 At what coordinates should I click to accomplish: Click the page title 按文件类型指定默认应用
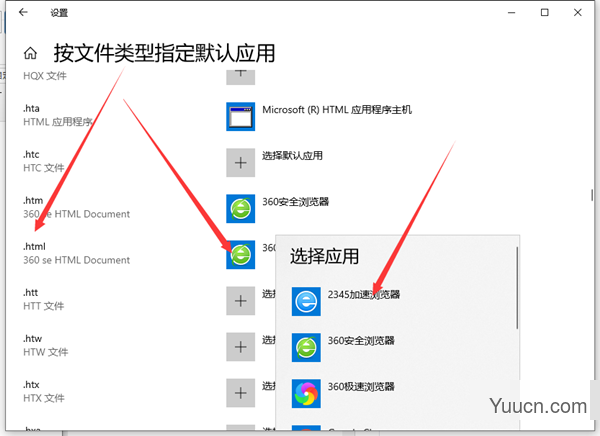tap(164, 53)
